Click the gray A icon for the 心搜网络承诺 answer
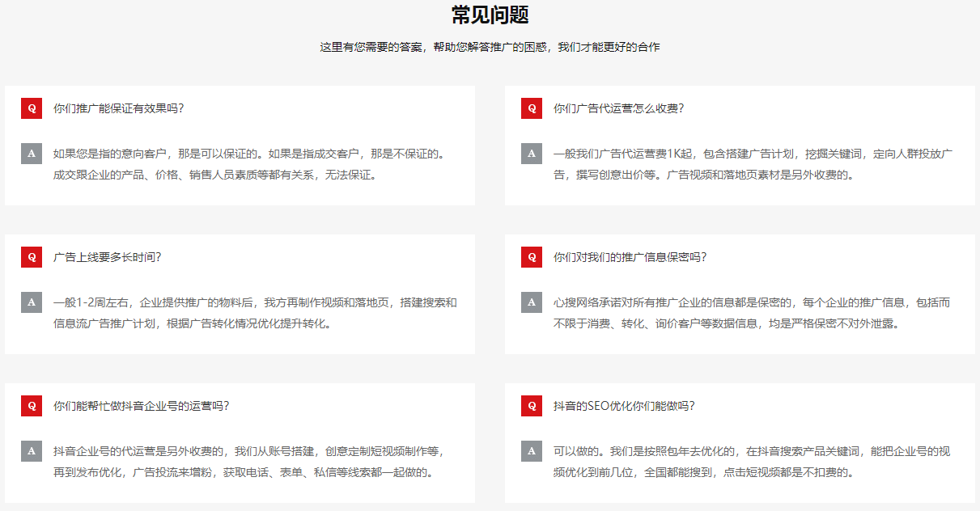 coord(532,302)
